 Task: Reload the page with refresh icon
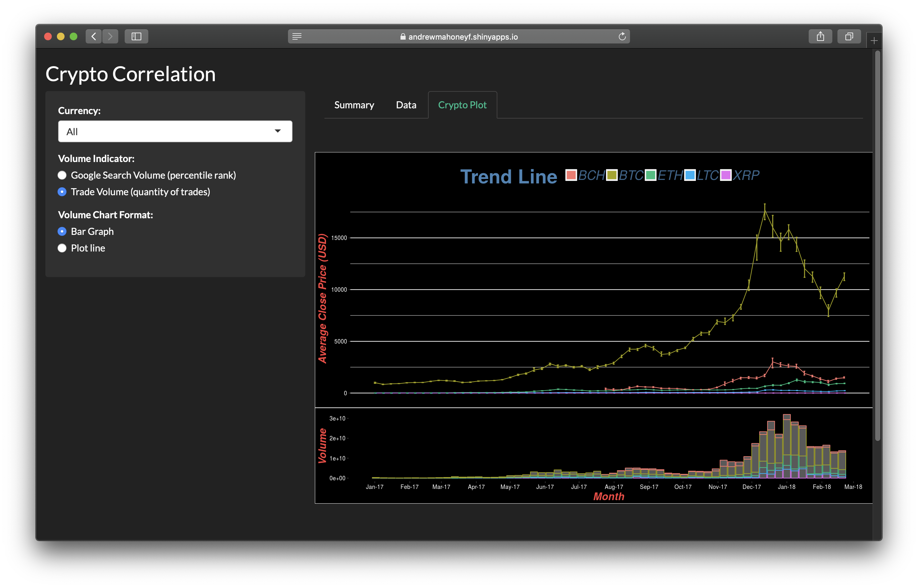pyautogui.click(x=622, y=37)
